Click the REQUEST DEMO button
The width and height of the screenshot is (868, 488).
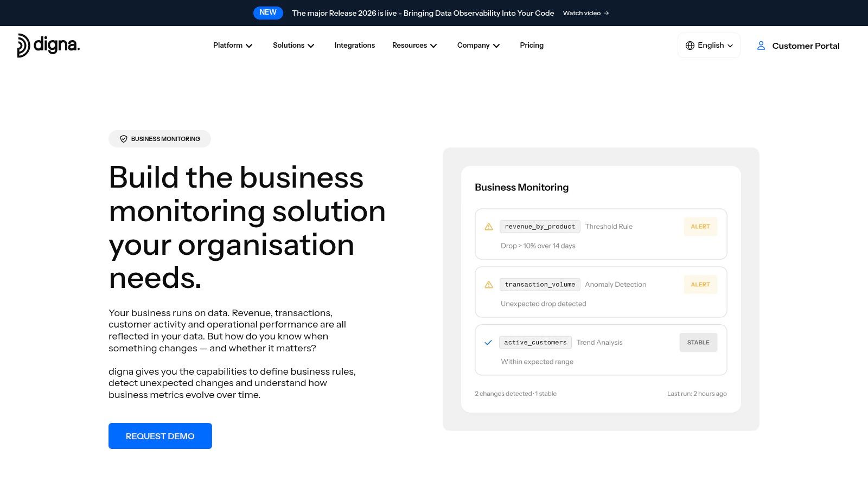(x=160, y=436)
